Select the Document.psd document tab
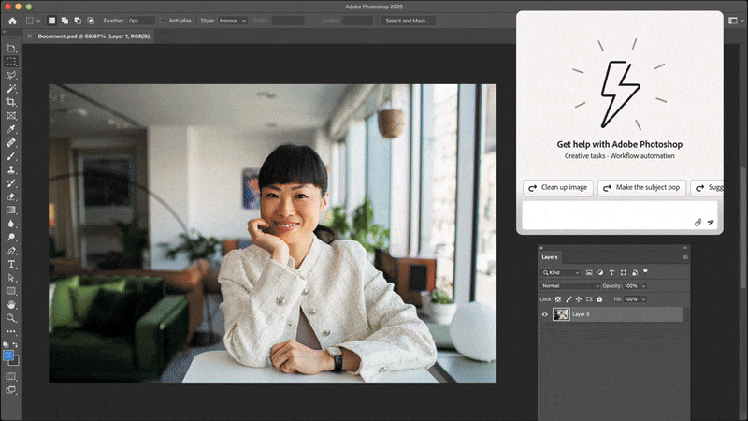Image resolution: width=748 pixels, height=421 pixels. pyautogui.click(x=90, y=36)
